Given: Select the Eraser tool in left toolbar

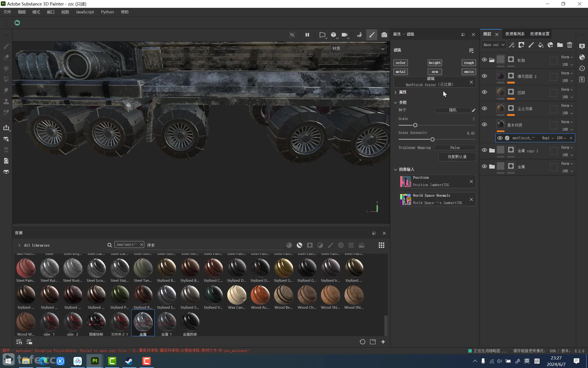Looking at the screenshot, I should [6, 57].
